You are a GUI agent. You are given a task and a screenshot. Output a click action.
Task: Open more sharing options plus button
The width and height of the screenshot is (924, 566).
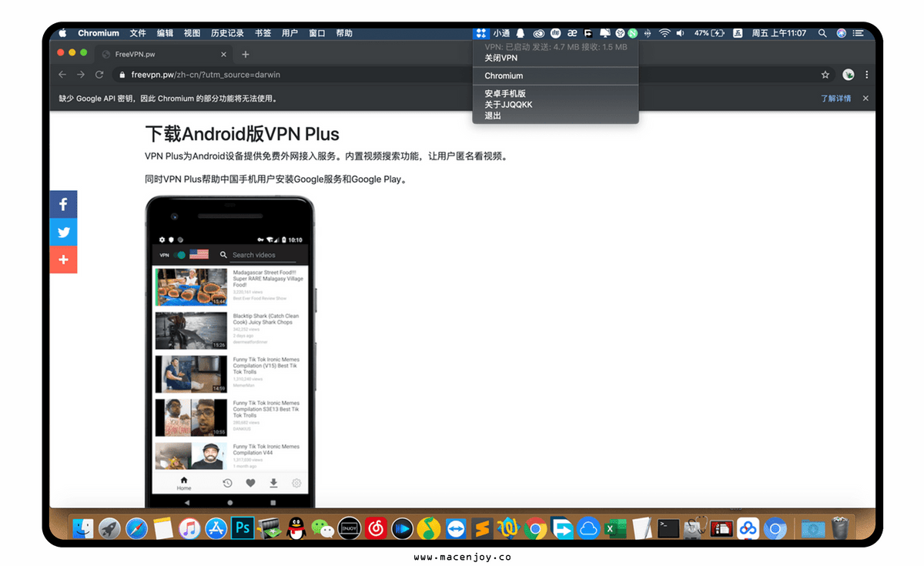[x=63, y=260]
